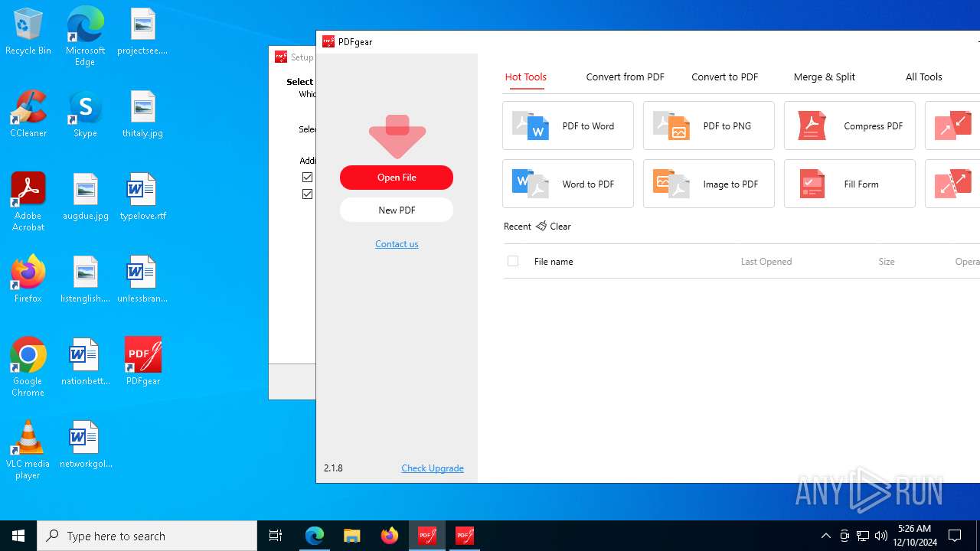980x551 pixels.
Task: Open File Explorer from the taskbar
Action: coord(352,536)
